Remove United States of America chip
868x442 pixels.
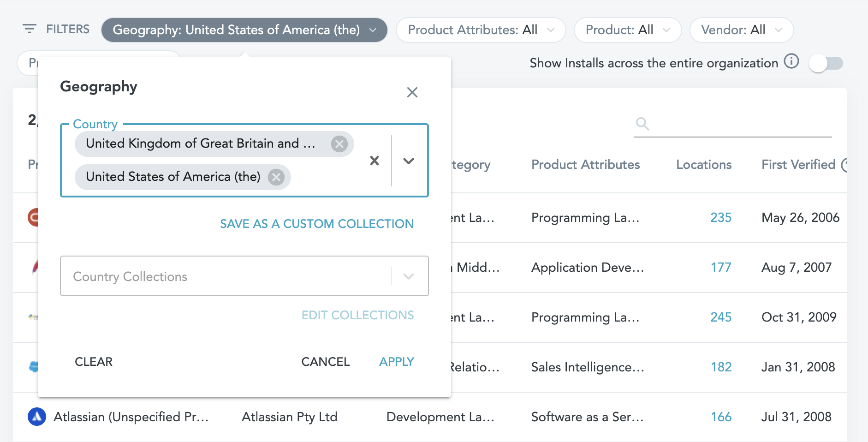pos(276,177)
